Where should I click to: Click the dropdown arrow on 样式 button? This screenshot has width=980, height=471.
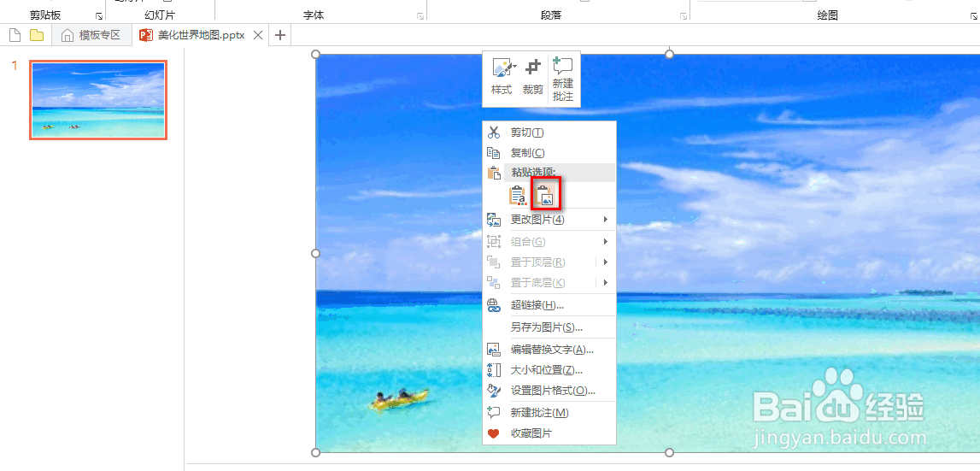tap(514, 65)
